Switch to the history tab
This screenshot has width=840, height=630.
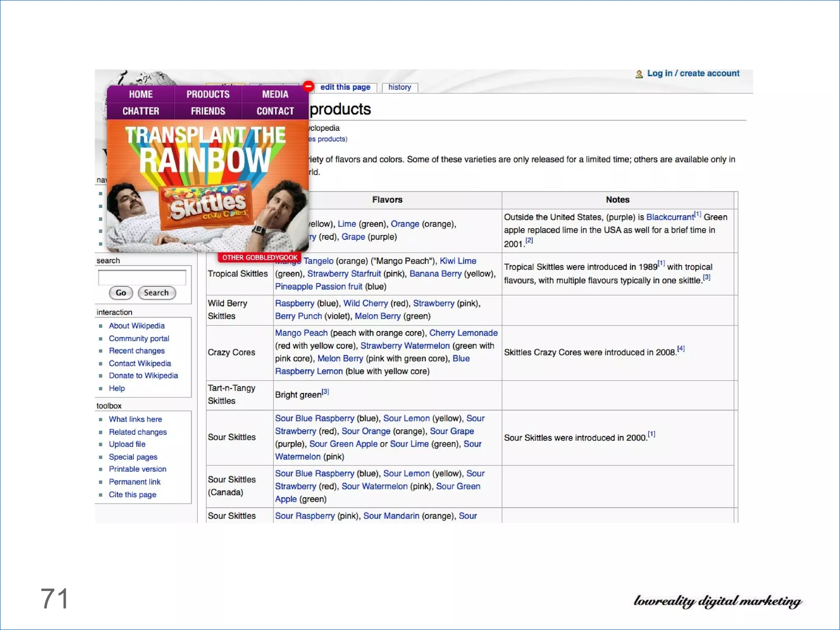[399, 87]
